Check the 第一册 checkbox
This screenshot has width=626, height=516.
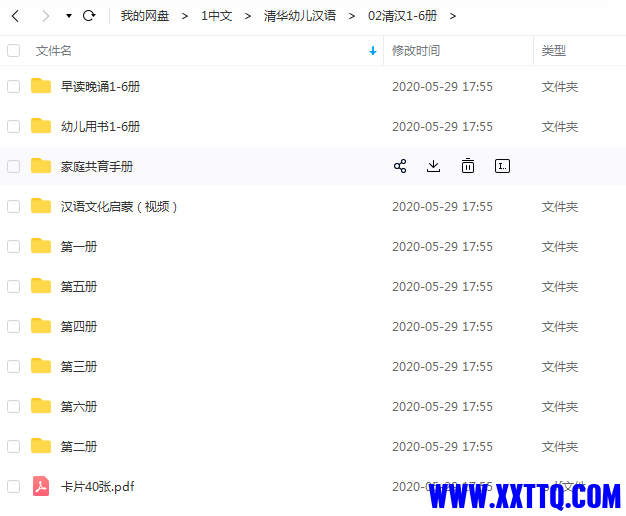pyautogui.click(x=14, y=246)
